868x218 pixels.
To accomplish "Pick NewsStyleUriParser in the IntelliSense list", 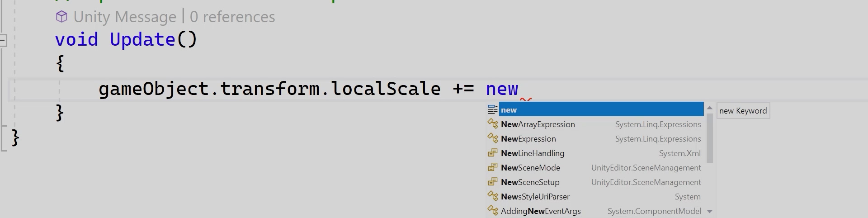I will [535, 197].
